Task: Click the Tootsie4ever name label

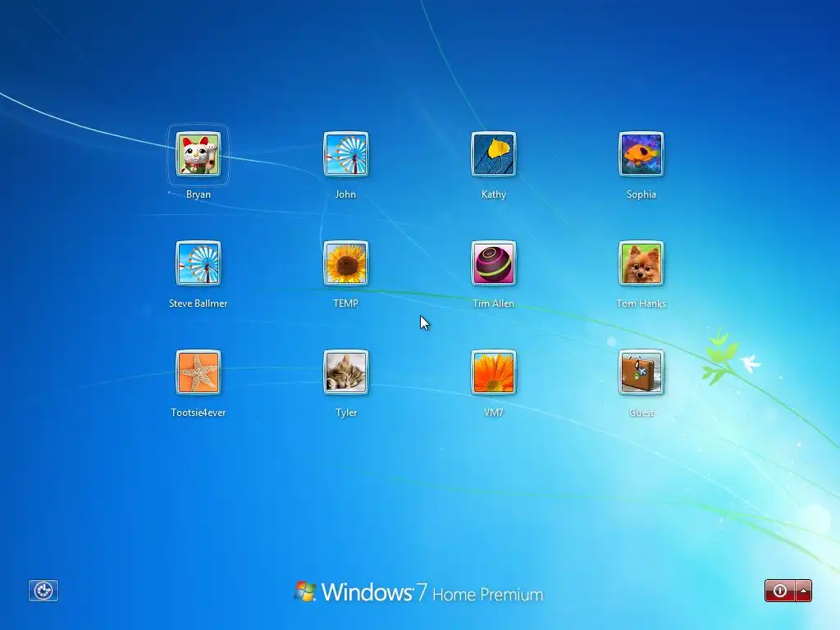Action: click(x=199, y=413)
